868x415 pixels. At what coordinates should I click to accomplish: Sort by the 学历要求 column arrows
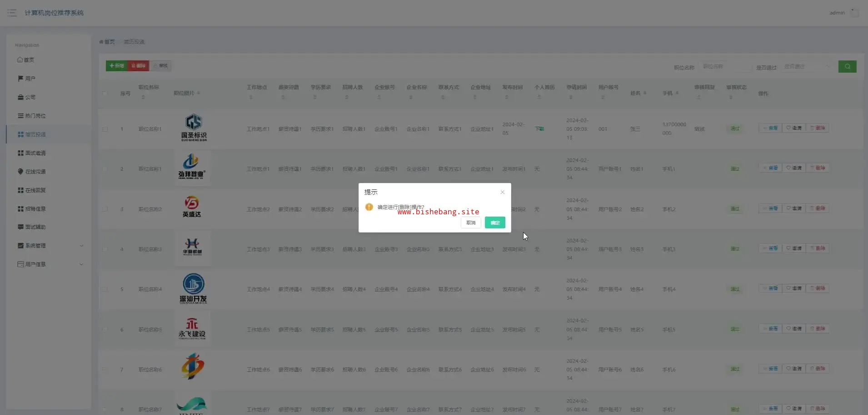coord(315,97)
